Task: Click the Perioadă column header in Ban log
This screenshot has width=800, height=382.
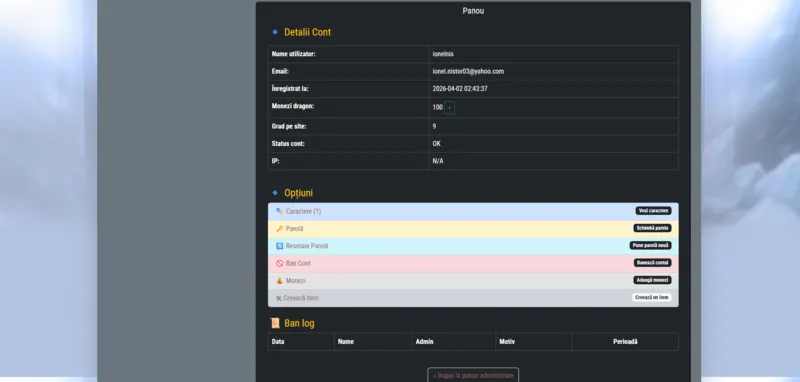Action: pos(625,342)
